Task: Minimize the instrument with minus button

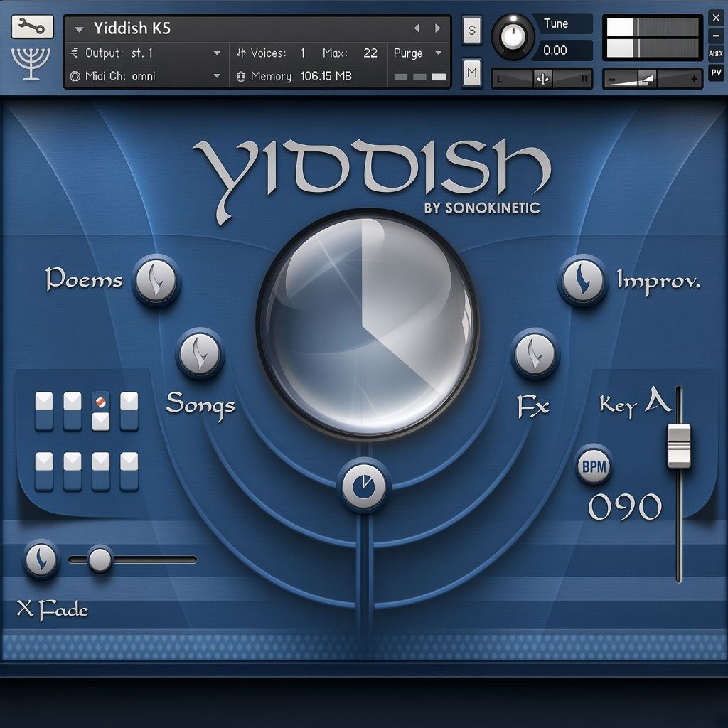Action: click(x=715, y=36)
